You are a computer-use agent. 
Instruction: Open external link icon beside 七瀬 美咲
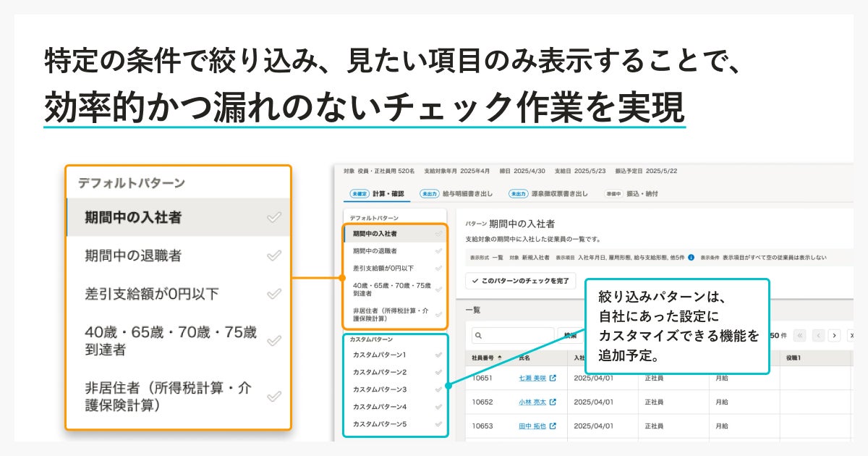coord(553,378)
